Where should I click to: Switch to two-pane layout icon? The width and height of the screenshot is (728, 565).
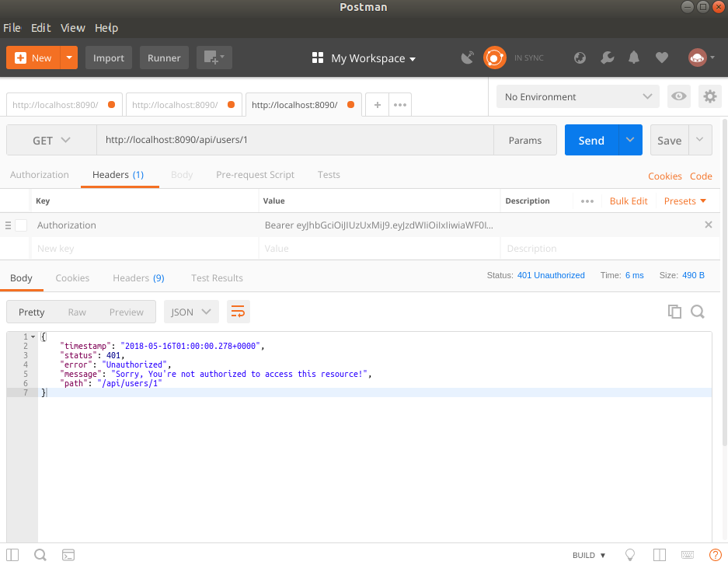[x=660, y=555]
